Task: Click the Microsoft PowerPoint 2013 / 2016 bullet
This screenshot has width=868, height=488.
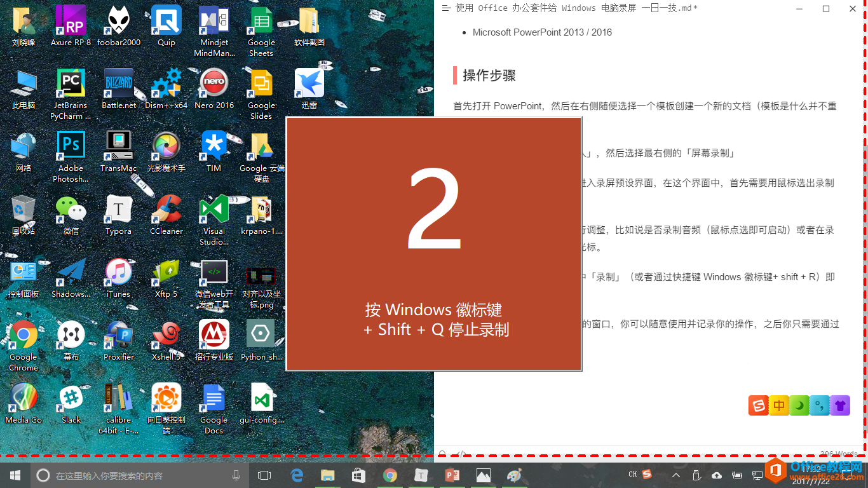Action: pyautogui.click(x=542, y=32)
